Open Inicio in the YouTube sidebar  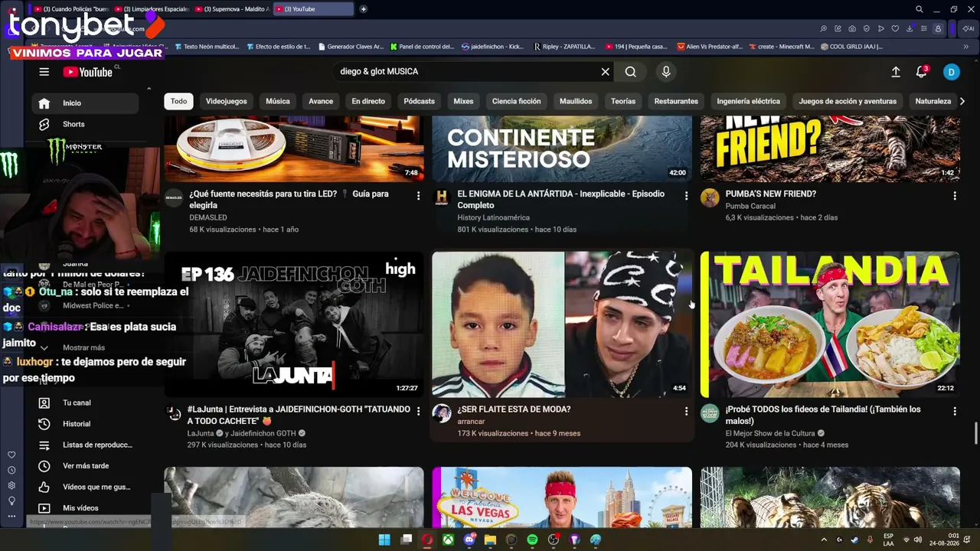pyautogui.click(x=85, y=103)
